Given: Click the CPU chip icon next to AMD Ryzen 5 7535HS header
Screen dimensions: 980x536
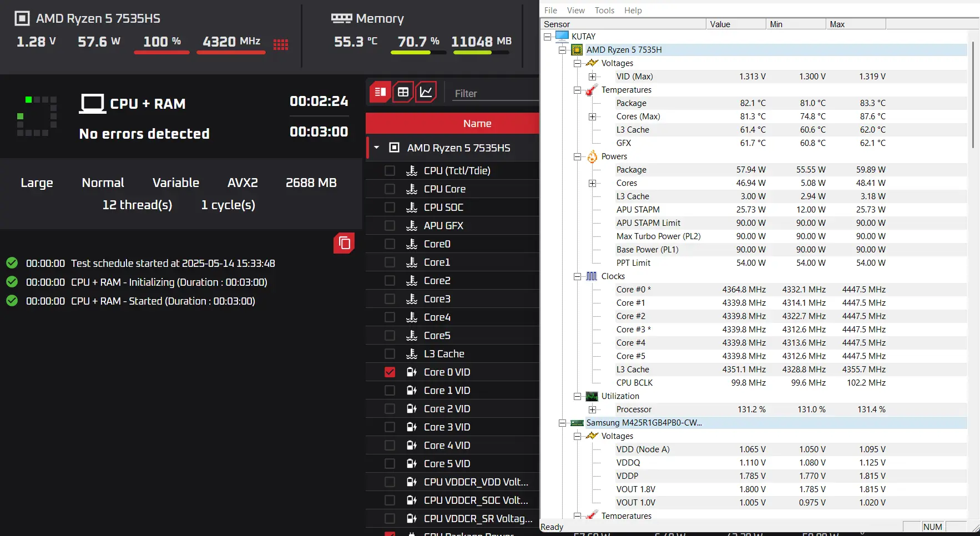Looking at the screenshot, I should pyautogui.click(x=22, y=18).
